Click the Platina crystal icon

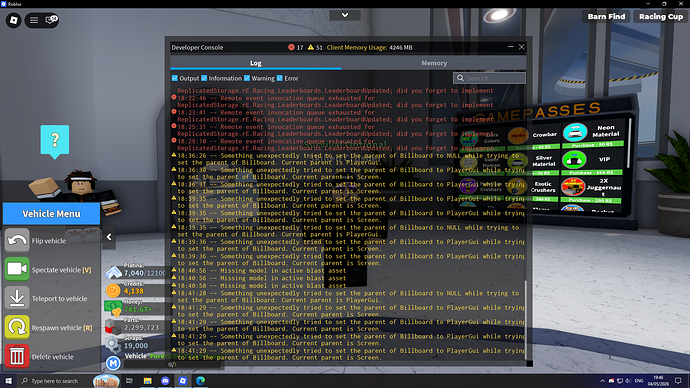point(114,272)
